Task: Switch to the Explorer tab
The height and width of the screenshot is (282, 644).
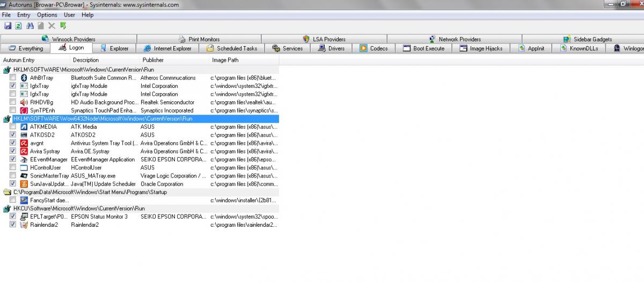Action: [x=114, y=48]
